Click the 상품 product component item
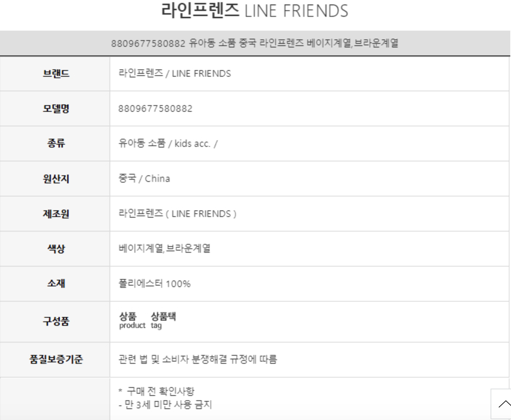 pyautogui.click(x=132, y=320)
